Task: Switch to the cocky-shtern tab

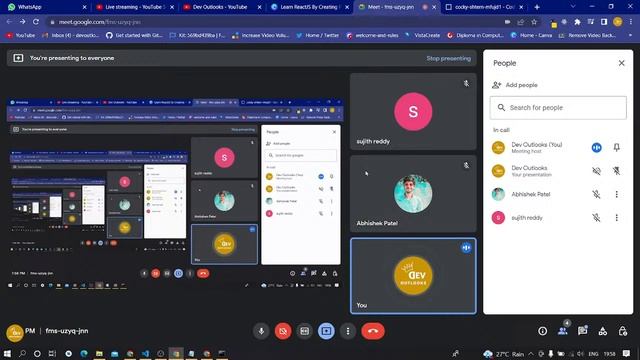Action: point(484,7)
